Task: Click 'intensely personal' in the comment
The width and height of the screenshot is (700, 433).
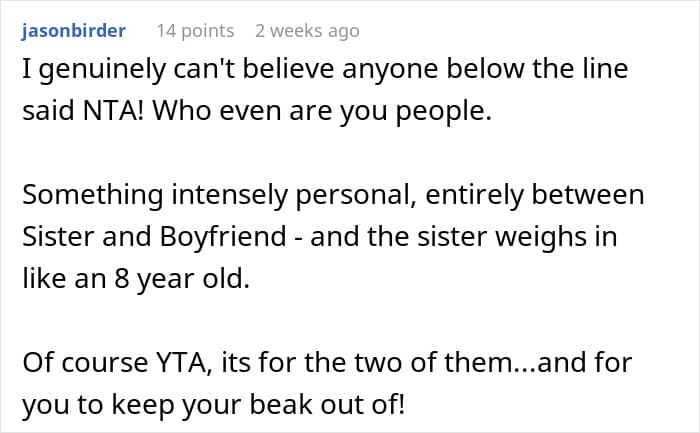Action: coord(294,196)
